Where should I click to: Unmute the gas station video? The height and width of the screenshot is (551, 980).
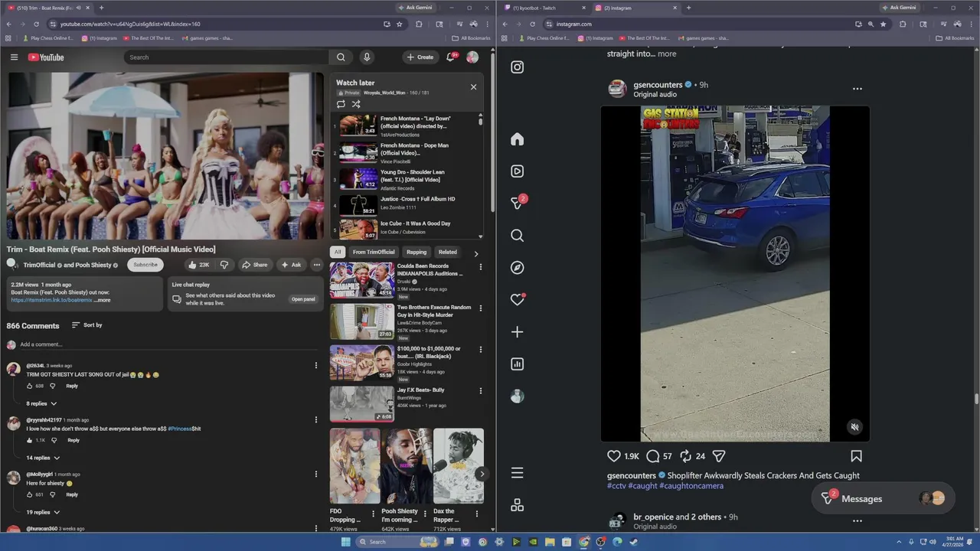click(855, 427)
